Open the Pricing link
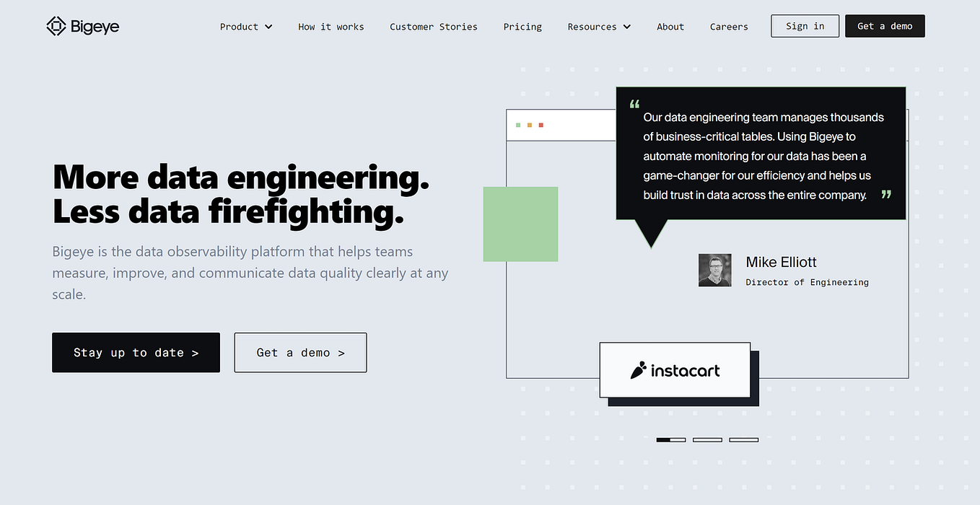 click(522, 27)
